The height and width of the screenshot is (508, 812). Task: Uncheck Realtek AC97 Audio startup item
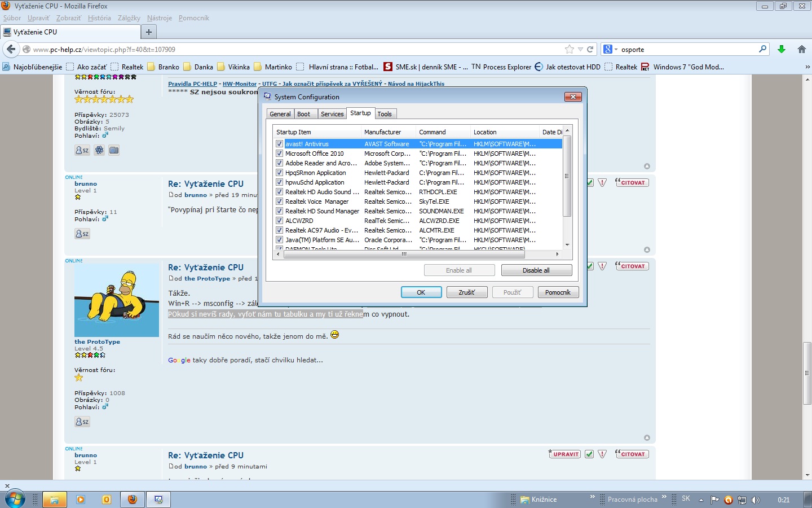279,230
